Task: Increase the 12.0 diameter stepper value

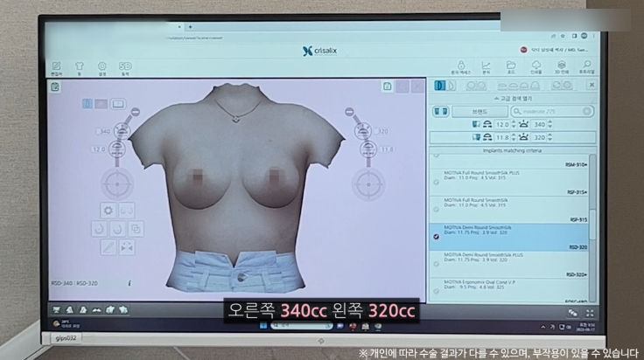Action: point(514,122)
